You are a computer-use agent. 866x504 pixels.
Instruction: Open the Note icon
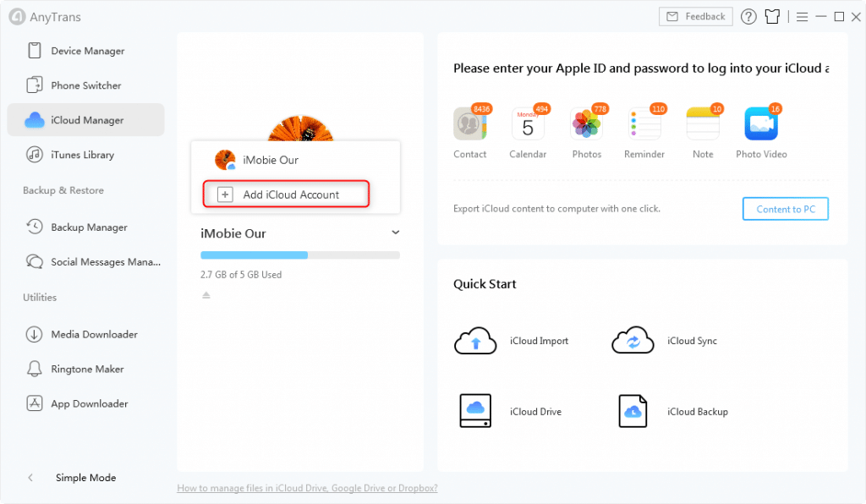703,123
